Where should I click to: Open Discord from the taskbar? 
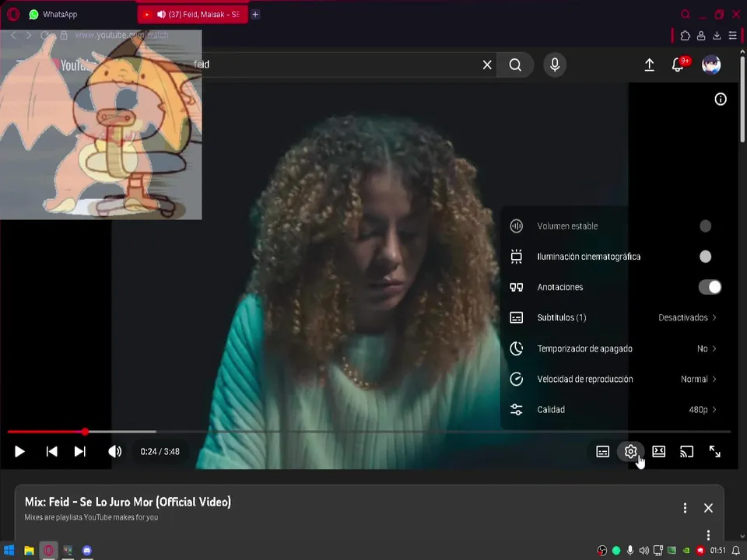coord(86,551)
